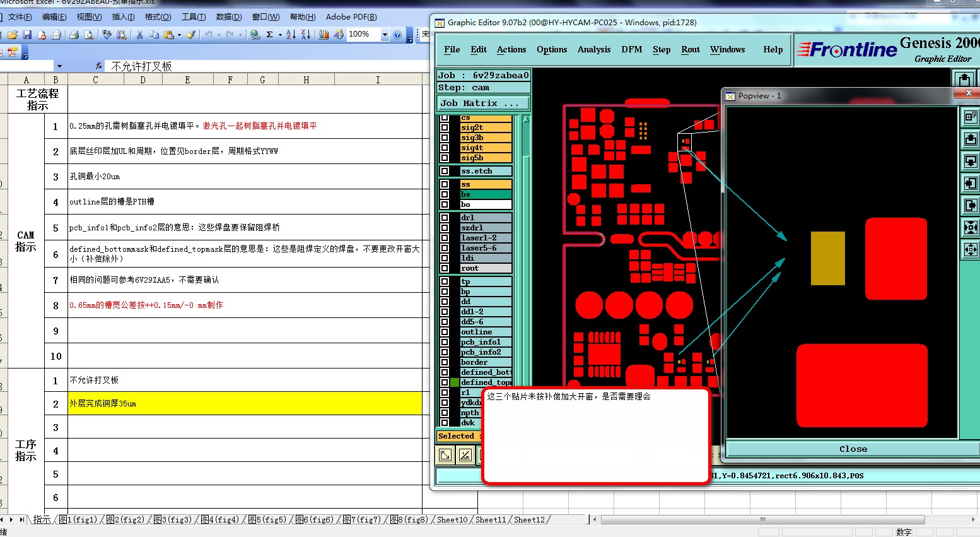Open Print Preview from Excel toolbar
Image resolution: width=980 pixels, height=537 pixels.
point(89,35)
